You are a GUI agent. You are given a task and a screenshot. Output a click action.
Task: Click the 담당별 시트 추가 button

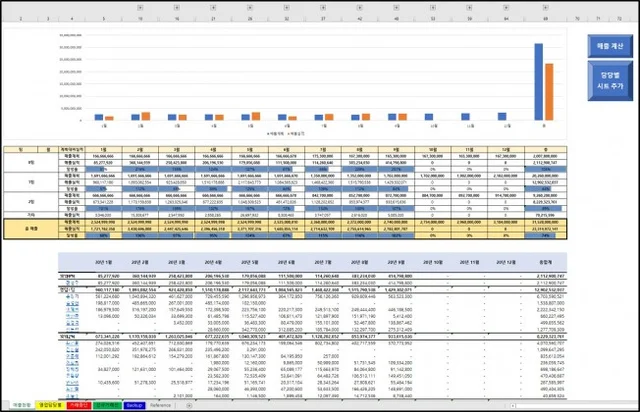(609, 79)
